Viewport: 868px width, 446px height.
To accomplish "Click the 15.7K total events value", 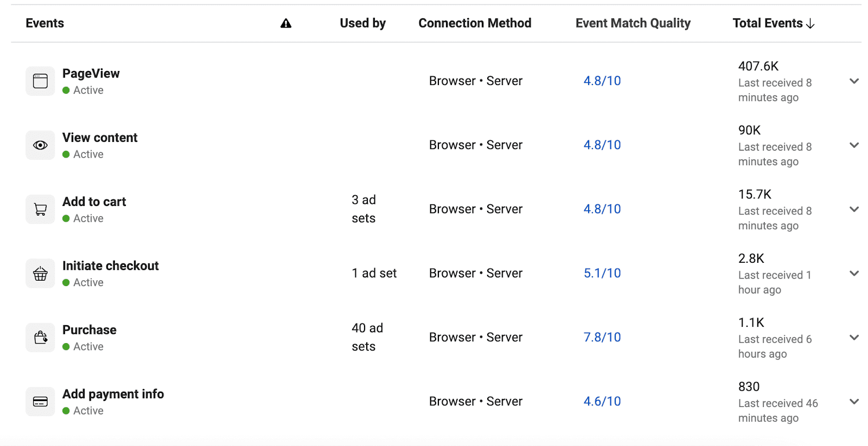I will tap(755, 194).
